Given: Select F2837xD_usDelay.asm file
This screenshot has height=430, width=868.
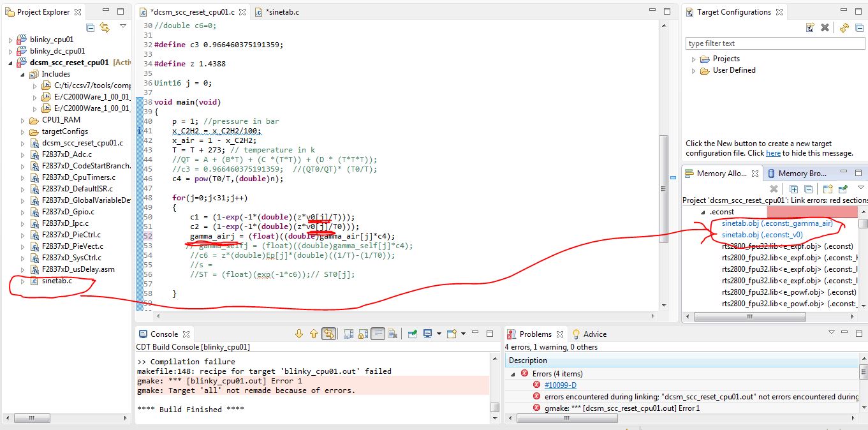Looking at the screenshot, I should click(x=78, y=269).
